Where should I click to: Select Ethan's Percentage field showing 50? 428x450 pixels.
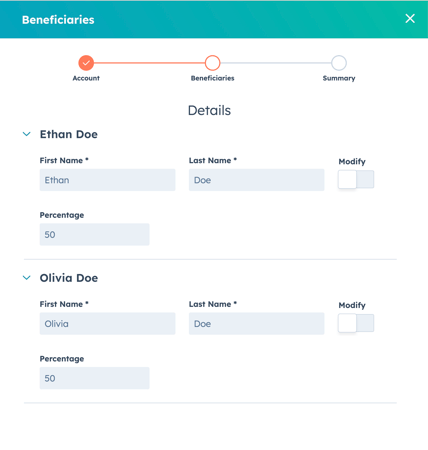[x=94, y=234]
